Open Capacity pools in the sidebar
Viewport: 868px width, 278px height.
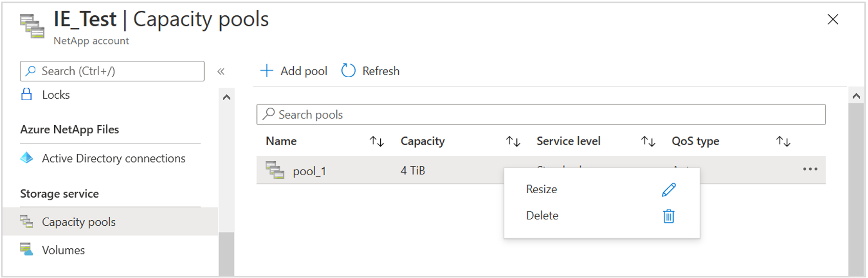pyautogui.click(x=79, y=222)
